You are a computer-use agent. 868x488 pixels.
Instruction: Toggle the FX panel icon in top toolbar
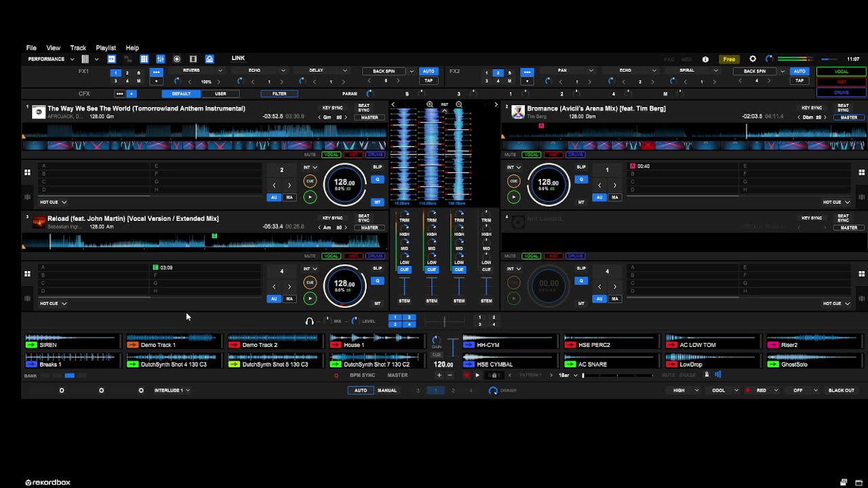112,59
